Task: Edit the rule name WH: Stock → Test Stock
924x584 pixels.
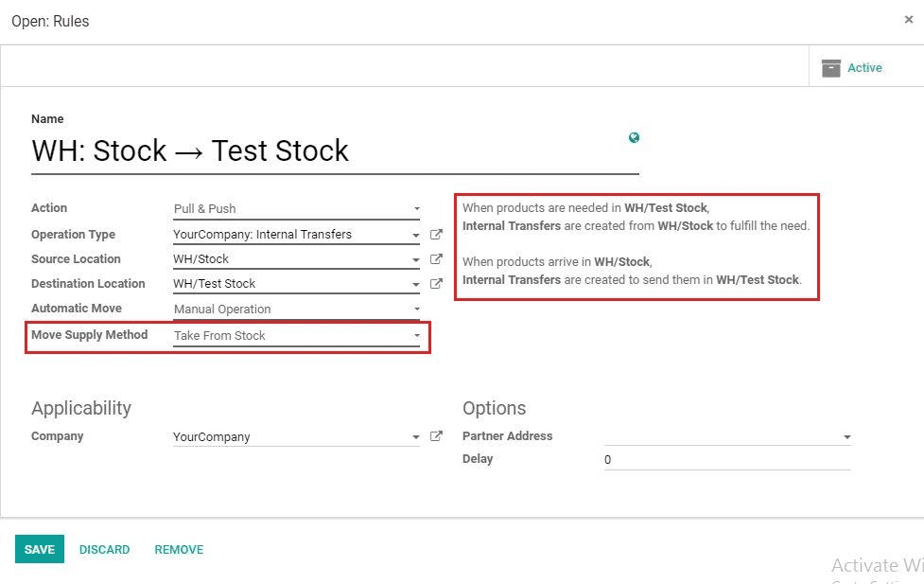Action: click(335, 151)
